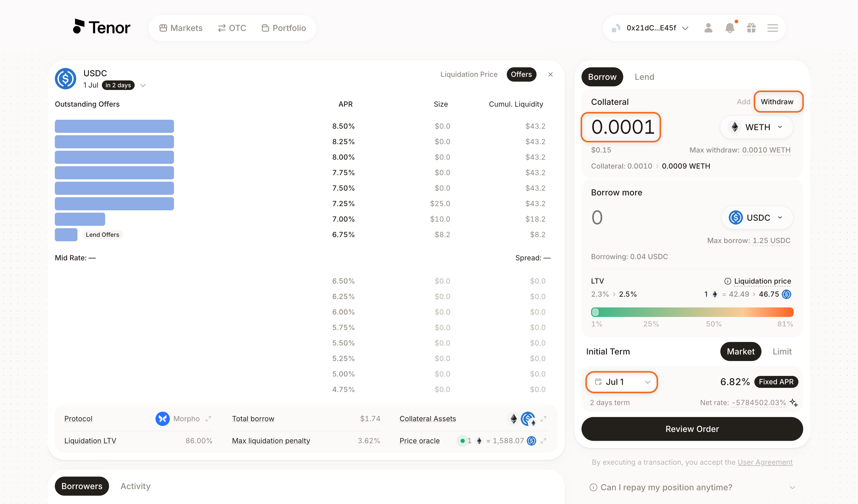Go to Portfolio page
Screen dimensions: 858x504
tap(284, 28)
